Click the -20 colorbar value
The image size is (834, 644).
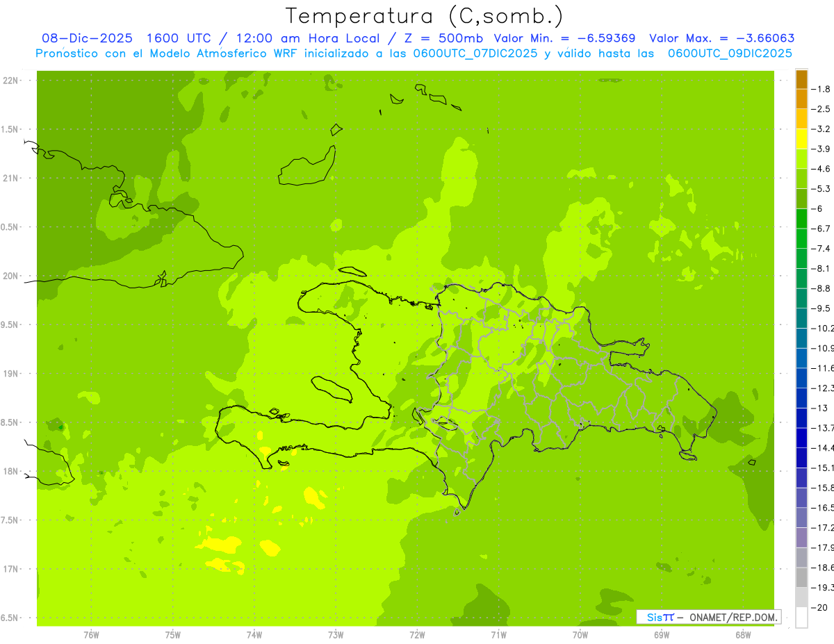pyautogui.click(x=819, y=608)
